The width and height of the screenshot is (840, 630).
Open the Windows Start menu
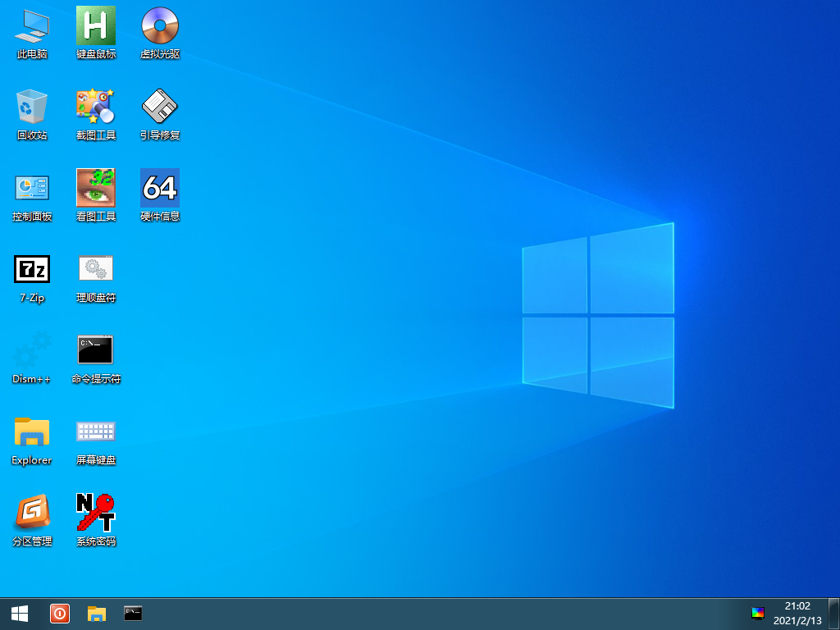(x=20, y=614)
